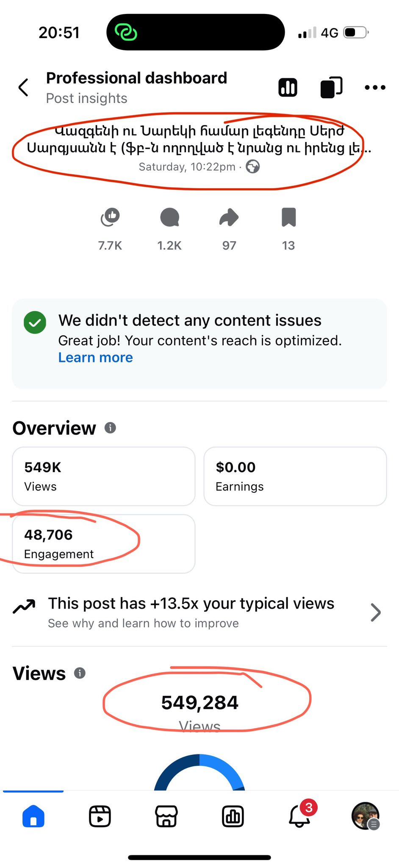Tap the reactions icon showing 7.7K

[110, 217]
